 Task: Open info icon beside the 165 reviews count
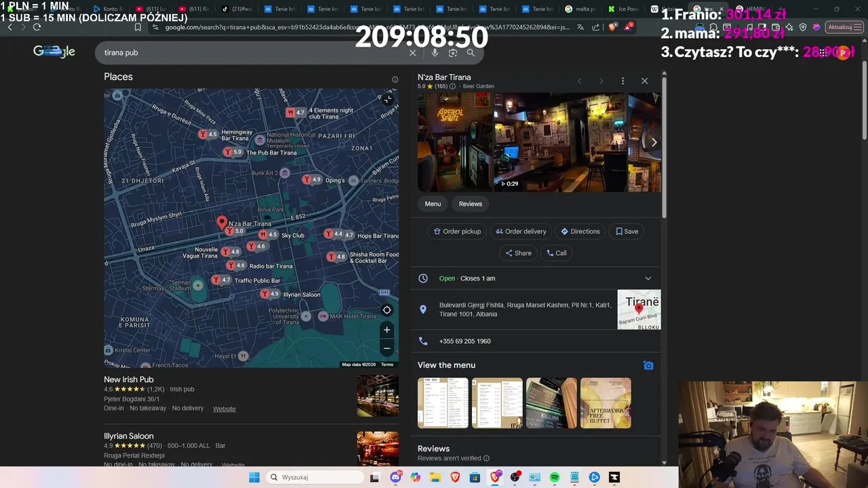pyautogui.click(x=452, y=87)
